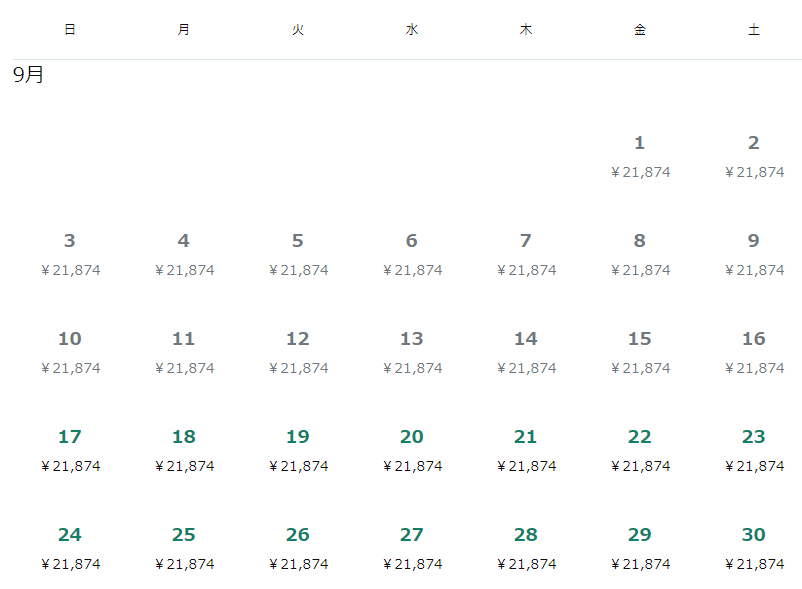Screen dimensions: 802x589
Task: Click the unavailable date 16
Action: [x=754, y=351]
